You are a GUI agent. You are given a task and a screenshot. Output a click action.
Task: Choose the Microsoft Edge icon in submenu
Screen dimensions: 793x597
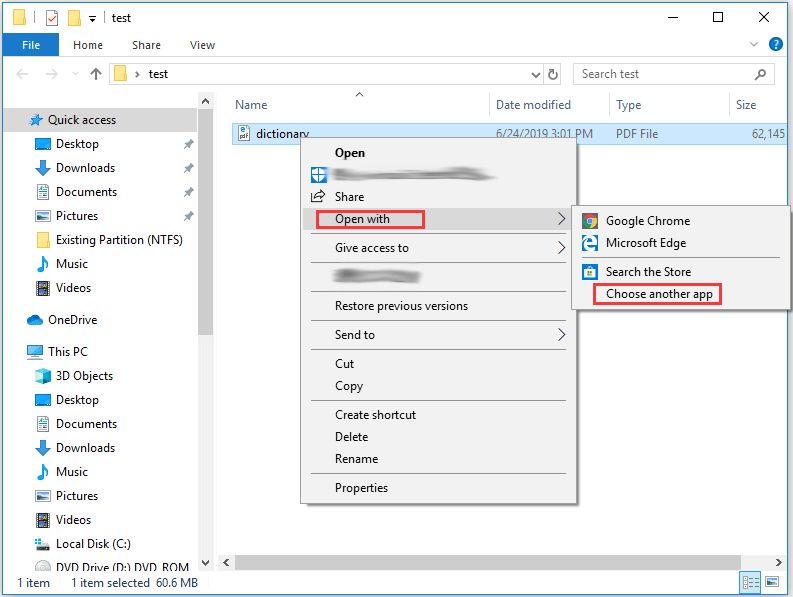590,243
